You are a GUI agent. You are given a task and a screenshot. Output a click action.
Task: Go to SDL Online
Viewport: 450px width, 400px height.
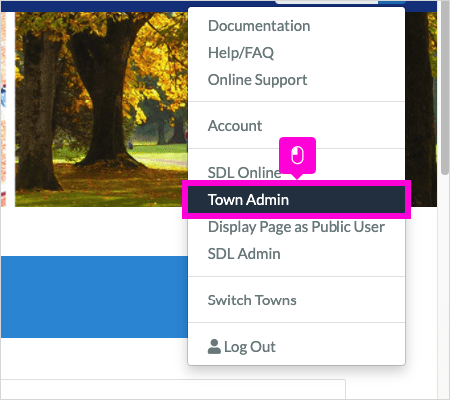coord(244,173)
